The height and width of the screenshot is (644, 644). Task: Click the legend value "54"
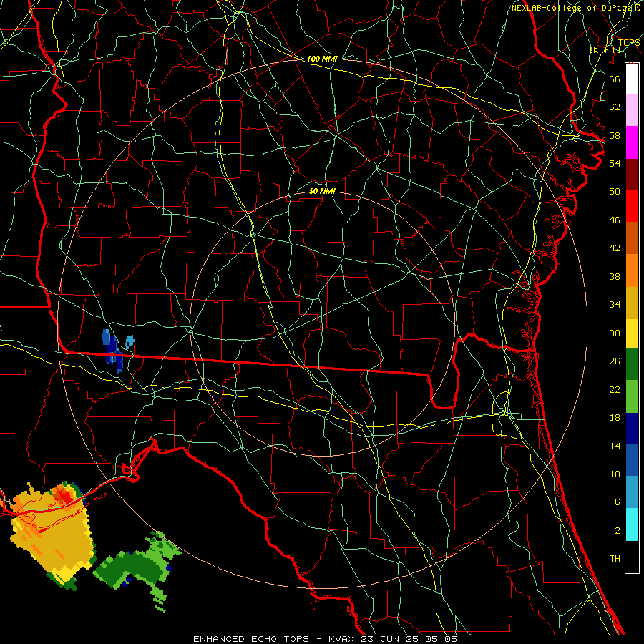coord(615,163)
